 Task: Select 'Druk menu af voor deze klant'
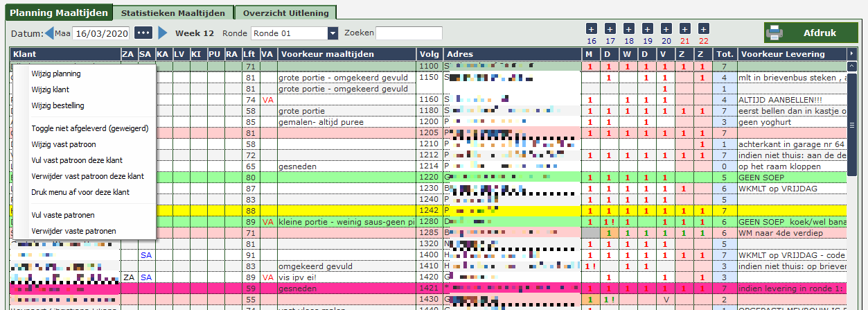pyautogui.click(x=80, y=192)
